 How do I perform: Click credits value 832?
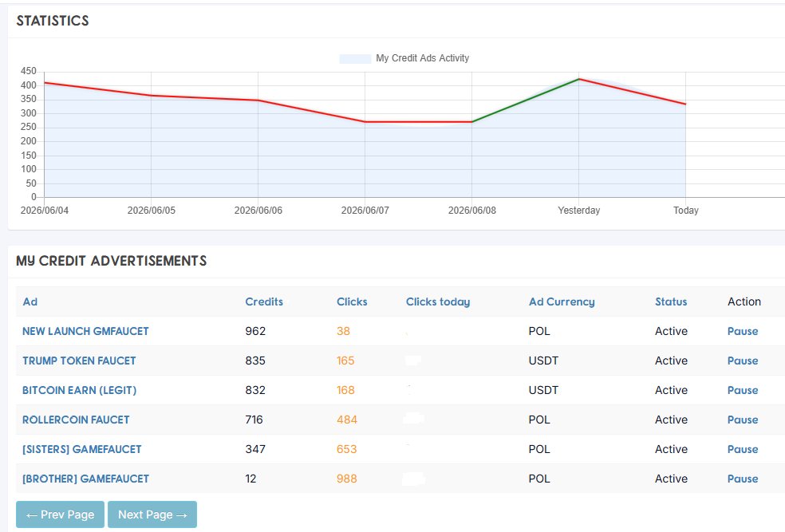[255, 390]
